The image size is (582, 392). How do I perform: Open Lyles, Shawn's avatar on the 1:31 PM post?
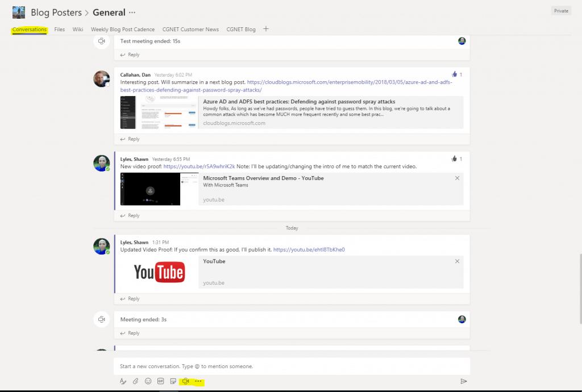point(101,246)
